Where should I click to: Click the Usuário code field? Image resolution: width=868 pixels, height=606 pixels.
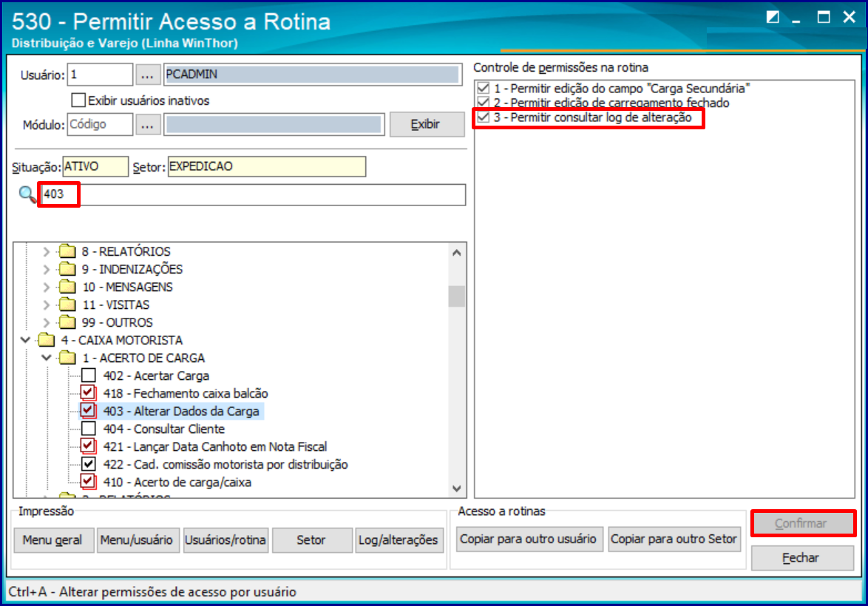(100, 75)
